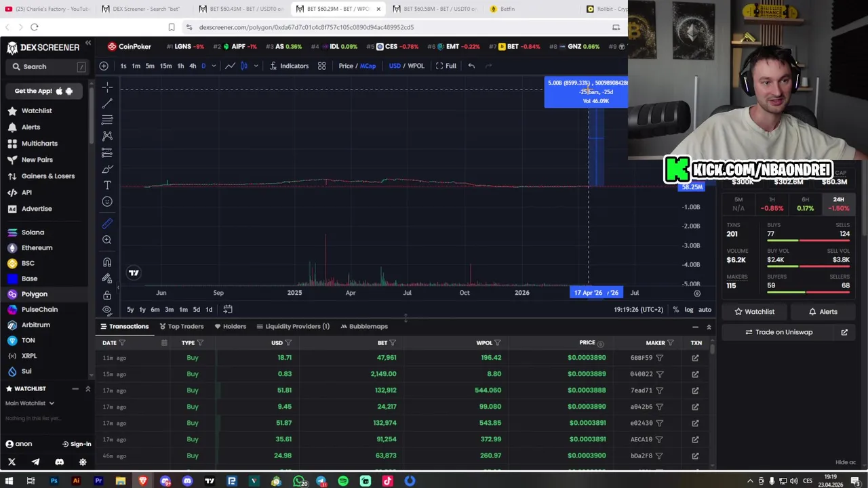Select the ruler measure tool
Screen dimensions: 868x488
coord(107,223)
